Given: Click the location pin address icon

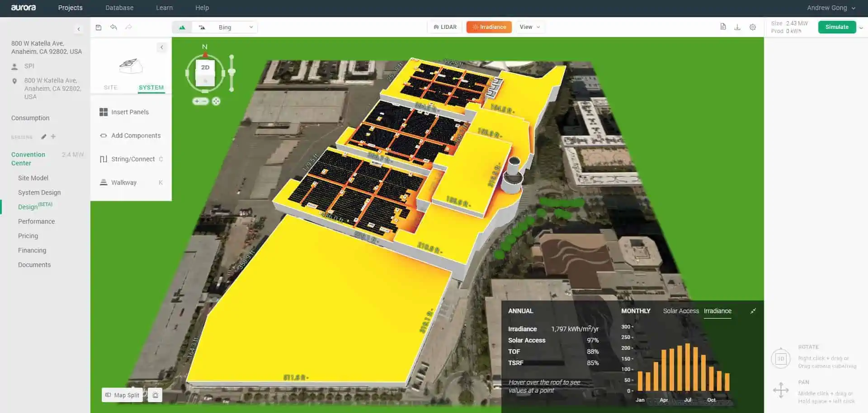Looking at the screenshot, I should point(14,81).
